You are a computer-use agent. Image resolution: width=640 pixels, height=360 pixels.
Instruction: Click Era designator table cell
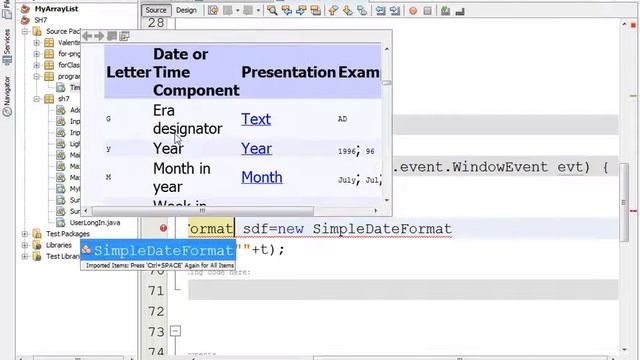[187, 119]
